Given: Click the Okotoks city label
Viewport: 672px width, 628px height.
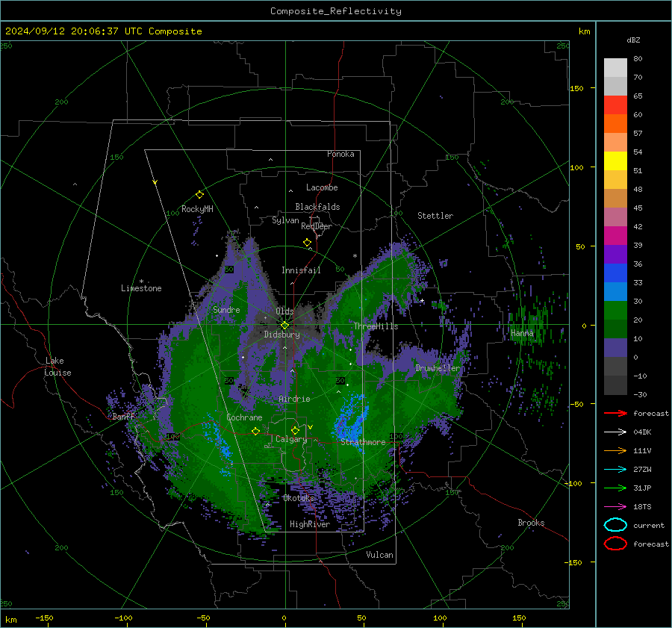Looking at the screenshot, I should [x=299, y=498].
